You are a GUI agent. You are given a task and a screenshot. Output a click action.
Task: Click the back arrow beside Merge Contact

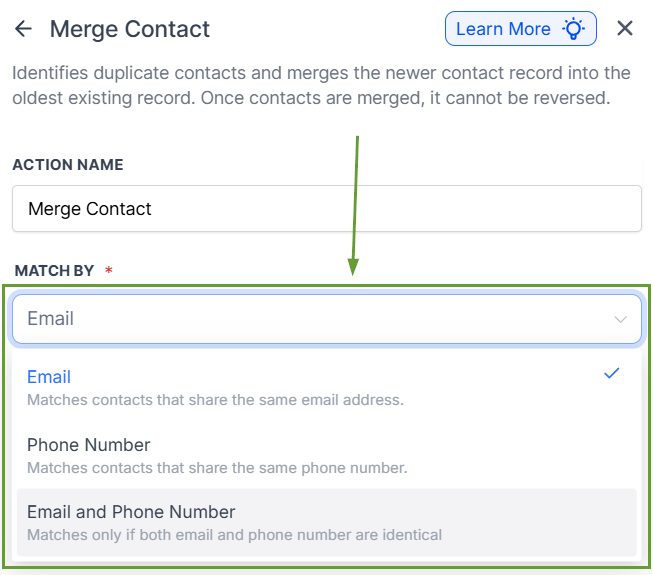pos(23,29)
